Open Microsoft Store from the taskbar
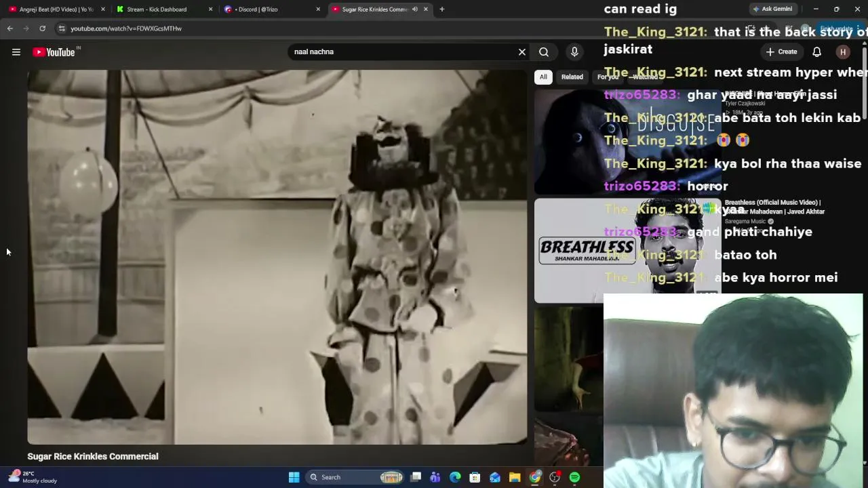 click(475, 477)
